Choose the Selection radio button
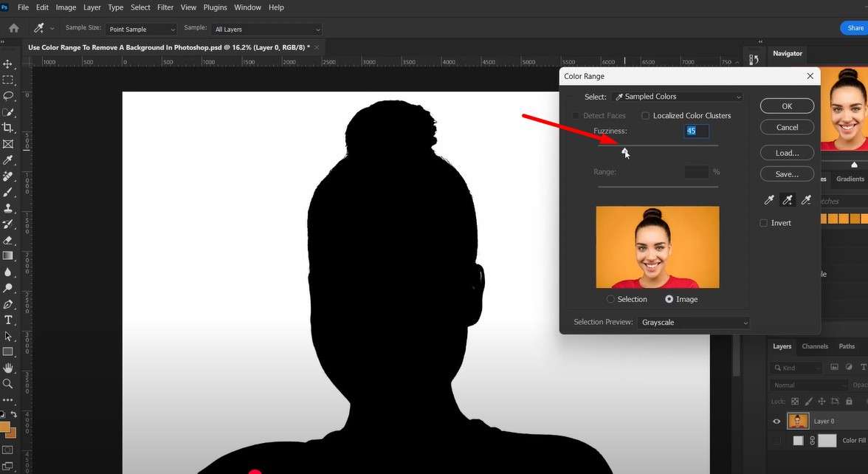The height and width of the screenshot is (474, 868). coord(610,299)
